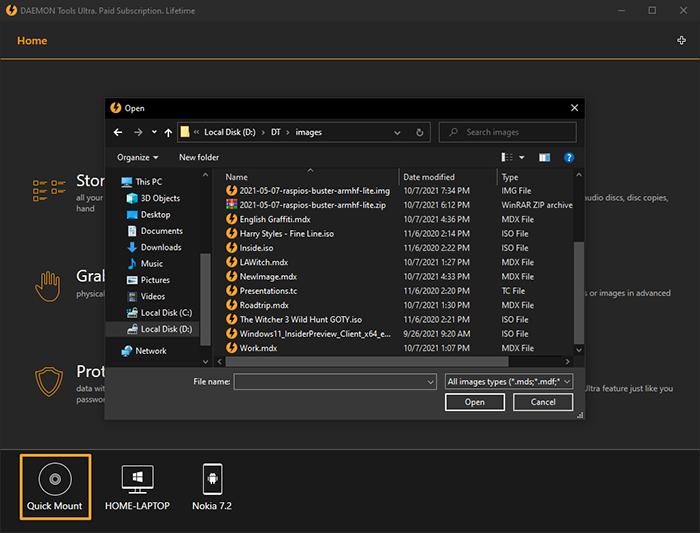Open the dialog Help question mark icon
The width and height of the screenshot is (700, 533).
[569, 157]
